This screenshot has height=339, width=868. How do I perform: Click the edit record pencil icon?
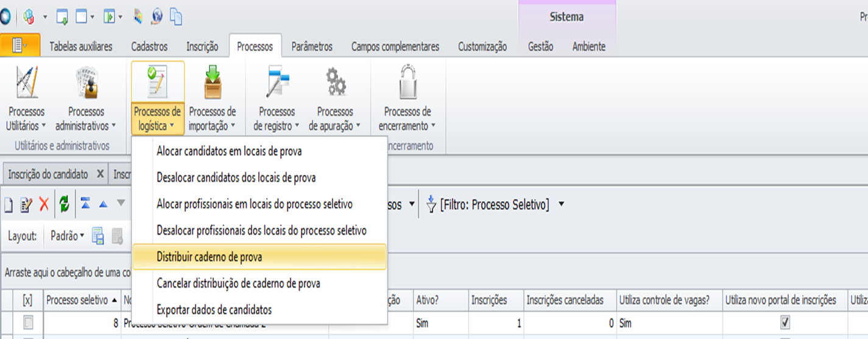[26, 205]
